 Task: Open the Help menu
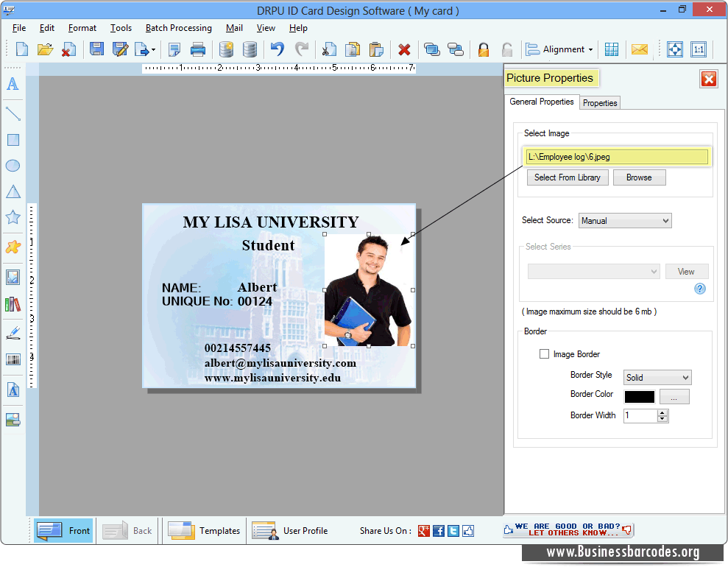point(298,28)
